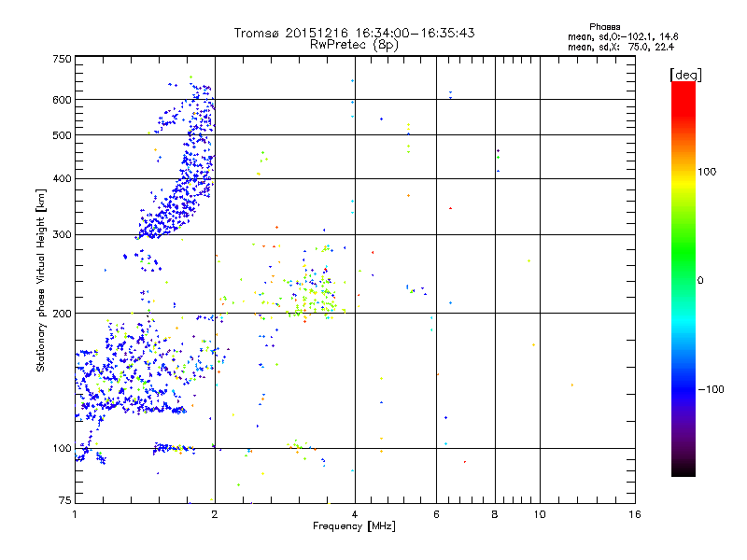Click the "Frequency [MHz]" axis label
This screenshot has height=560, width=747.
[354, 526]
